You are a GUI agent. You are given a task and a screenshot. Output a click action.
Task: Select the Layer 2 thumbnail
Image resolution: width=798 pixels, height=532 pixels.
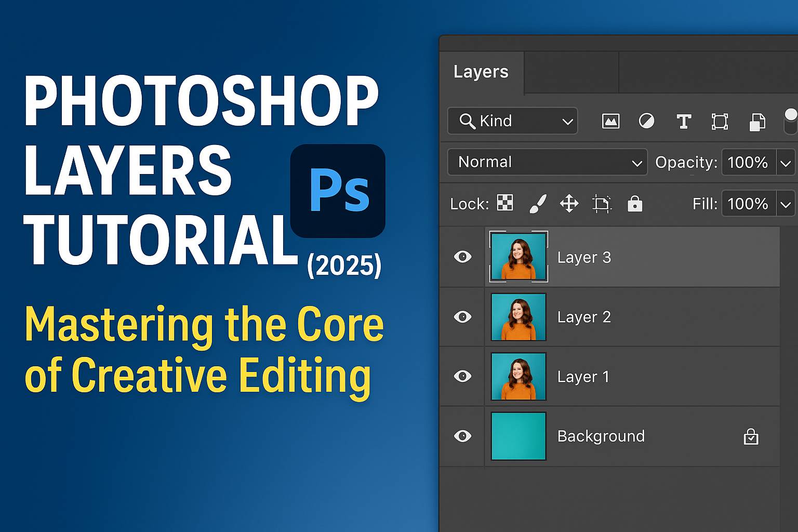click(x=518, y=317)
